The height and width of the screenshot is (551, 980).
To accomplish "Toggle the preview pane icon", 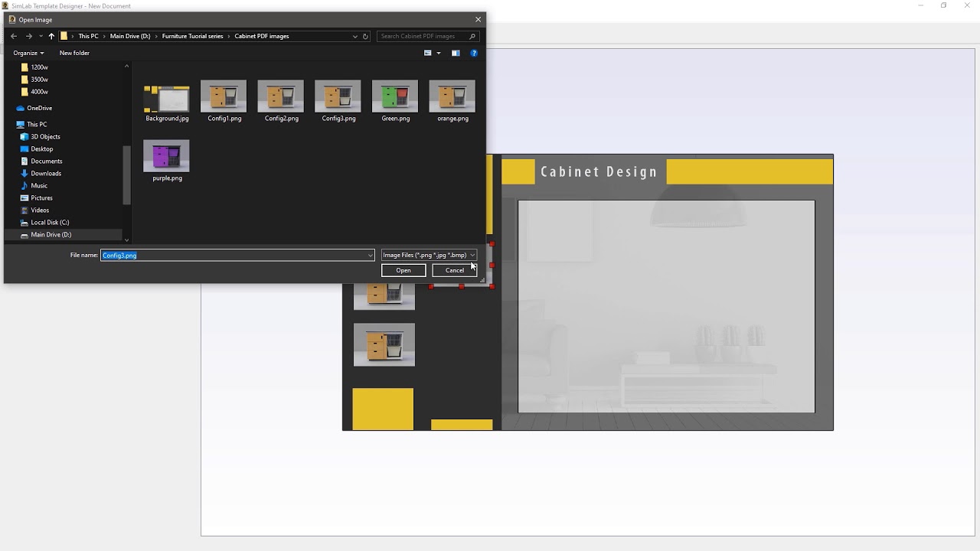I will pyautogui.click(x=456, y=53).
